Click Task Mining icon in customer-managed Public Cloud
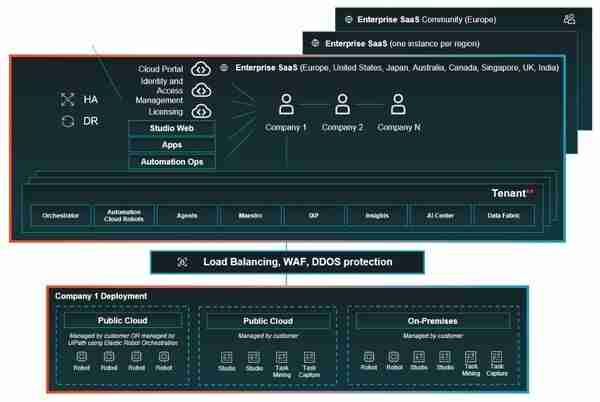Viewport: 600px width, 402px height. [x=282, y=358]
